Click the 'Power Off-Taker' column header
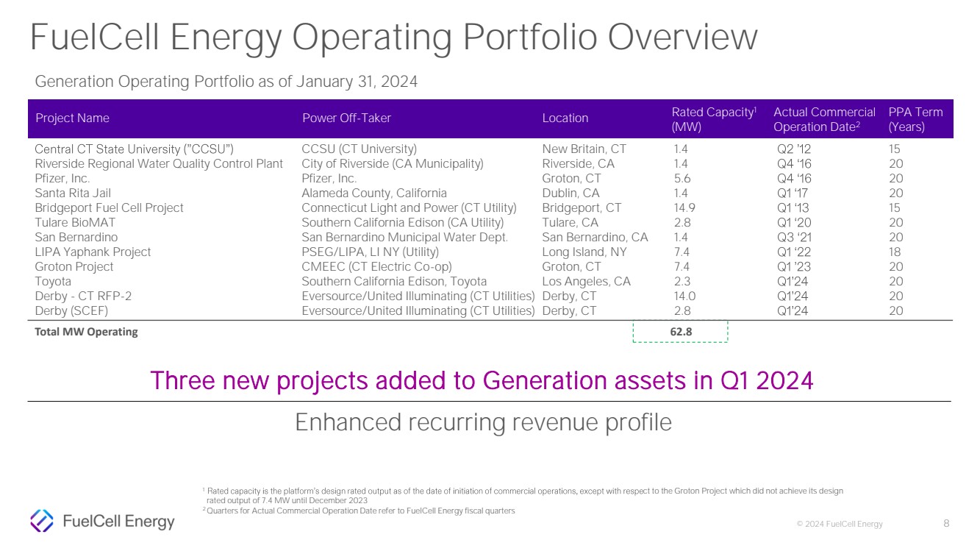The image size is (980, 551). pyautogui.click(x=347, y=118)
